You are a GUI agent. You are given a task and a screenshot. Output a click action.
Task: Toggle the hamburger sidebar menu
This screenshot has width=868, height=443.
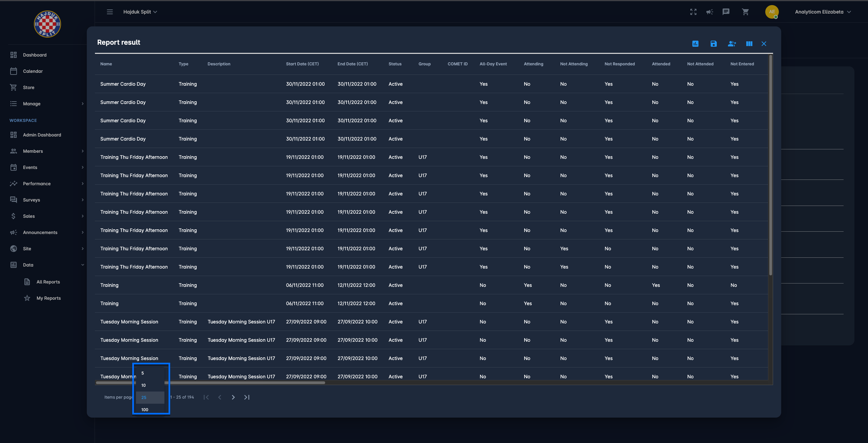110,12
